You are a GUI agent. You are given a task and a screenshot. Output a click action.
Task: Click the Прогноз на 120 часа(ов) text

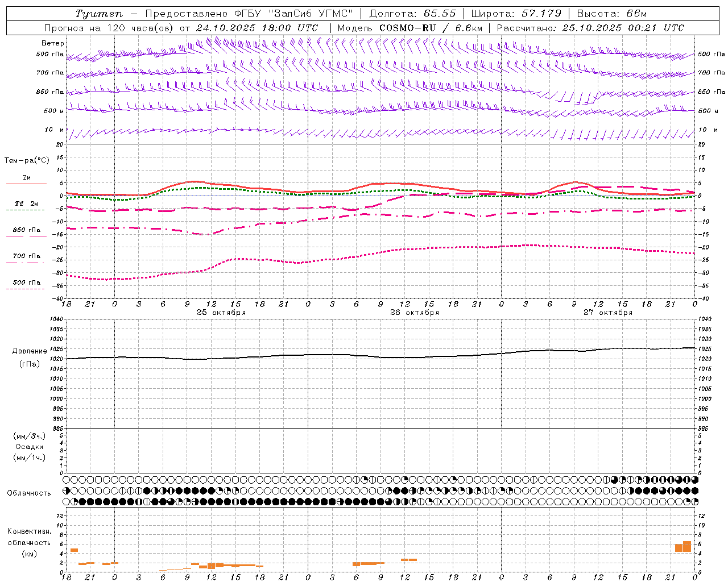point(109,28)
